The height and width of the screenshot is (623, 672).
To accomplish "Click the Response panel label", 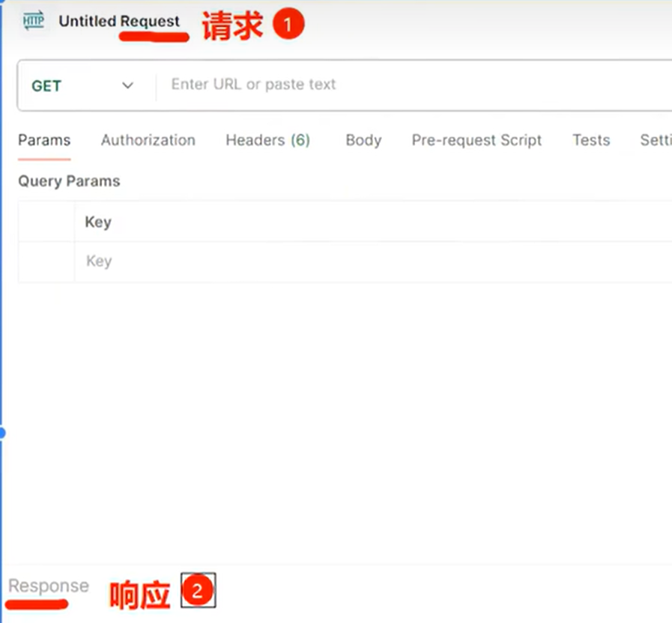I will 49,586.
